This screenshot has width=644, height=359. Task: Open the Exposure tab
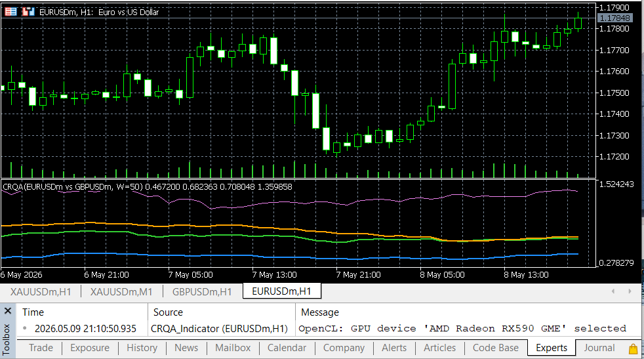[90, 348]
